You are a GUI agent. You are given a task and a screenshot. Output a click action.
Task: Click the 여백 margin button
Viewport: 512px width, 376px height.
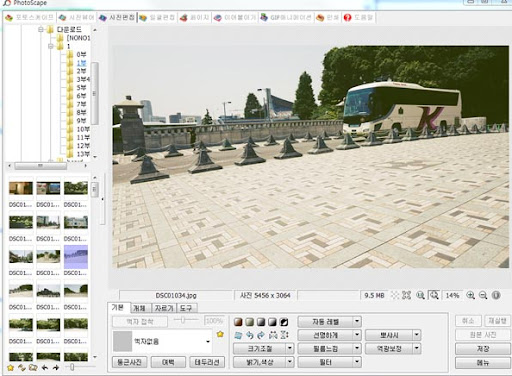[168, 362]
